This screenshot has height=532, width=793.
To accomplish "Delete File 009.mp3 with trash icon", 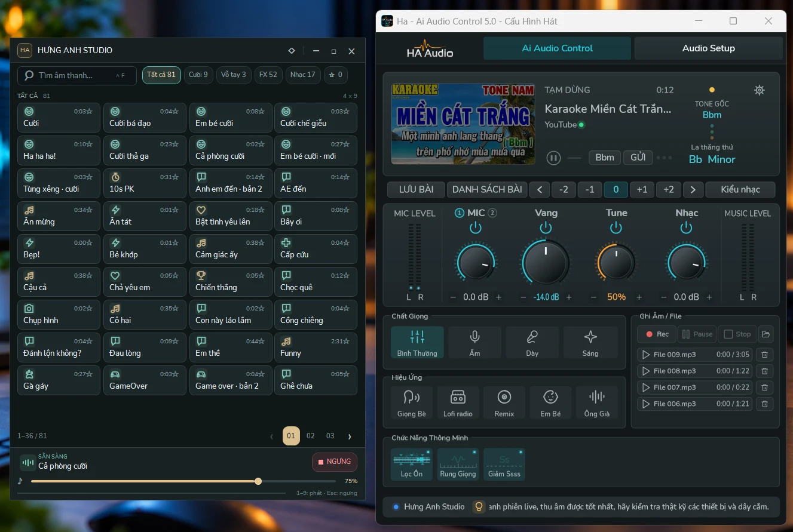I will tap(764, 355).
